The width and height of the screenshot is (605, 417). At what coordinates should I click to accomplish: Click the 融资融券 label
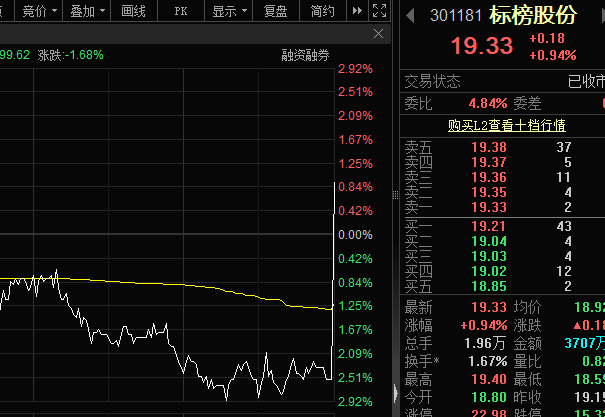point(305,56)
